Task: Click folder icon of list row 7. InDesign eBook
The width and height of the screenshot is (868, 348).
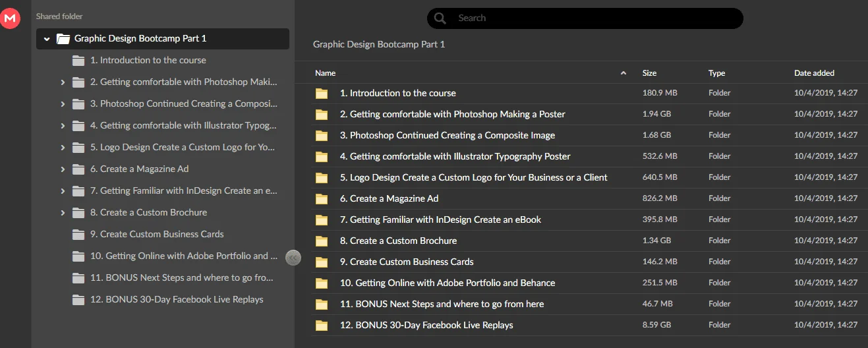Action: point(322,220)
